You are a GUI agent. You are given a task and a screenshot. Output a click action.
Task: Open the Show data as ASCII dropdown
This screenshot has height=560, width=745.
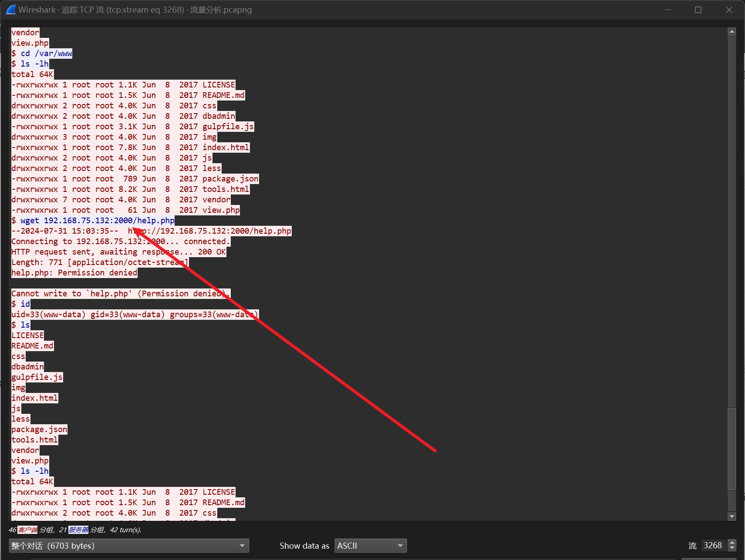[x=370, y=546]
